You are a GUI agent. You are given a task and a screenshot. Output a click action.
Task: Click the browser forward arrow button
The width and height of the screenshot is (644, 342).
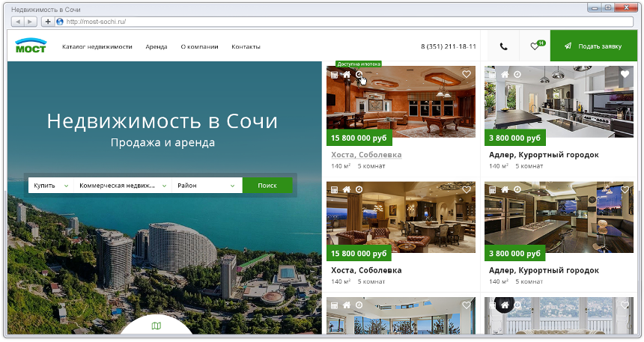pyautogui.click(x=30, y=22)
